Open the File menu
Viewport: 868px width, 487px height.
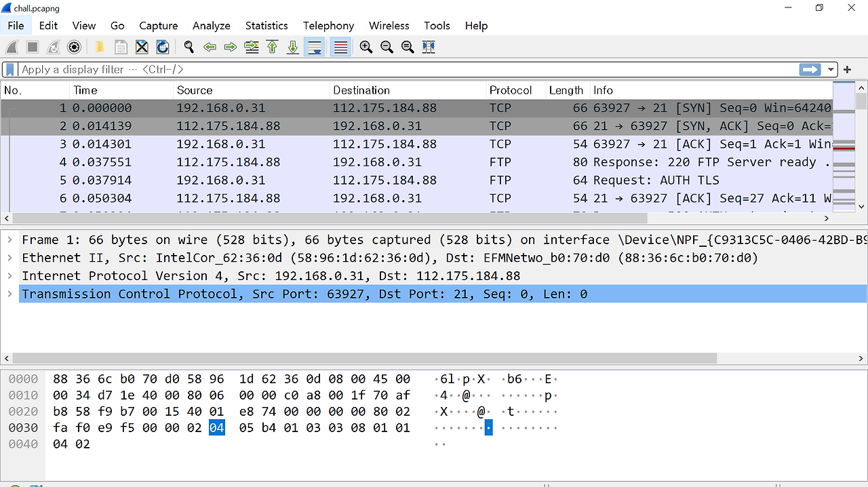point(16,25)
